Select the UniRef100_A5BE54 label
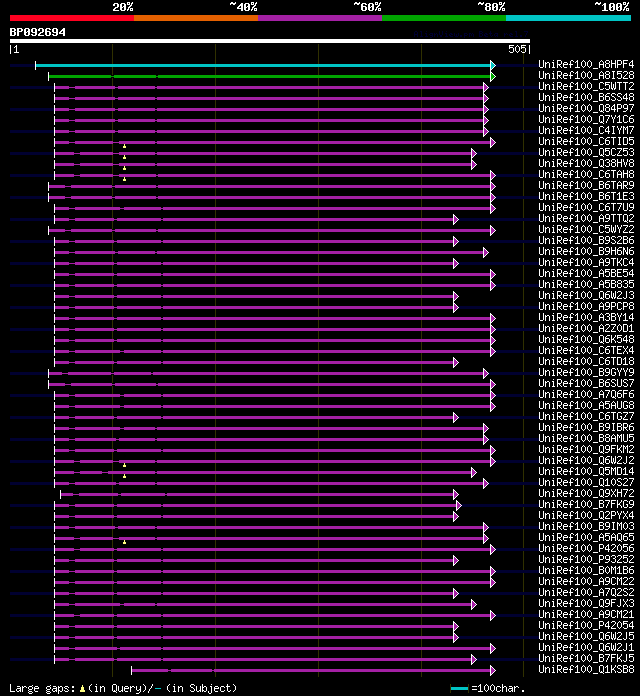The width and height of the screenshot is (640, 696). (586, 273)
